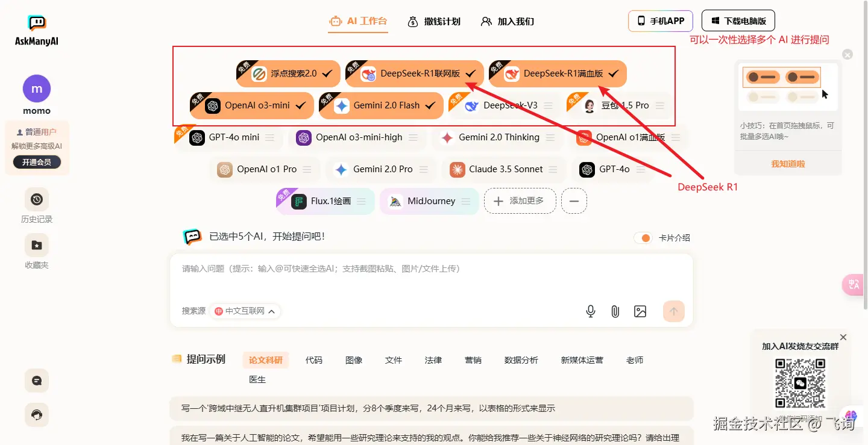Select the 新媒体运营 example category
The height and width of the screenshot is (445, 868).
pos(582,360)
